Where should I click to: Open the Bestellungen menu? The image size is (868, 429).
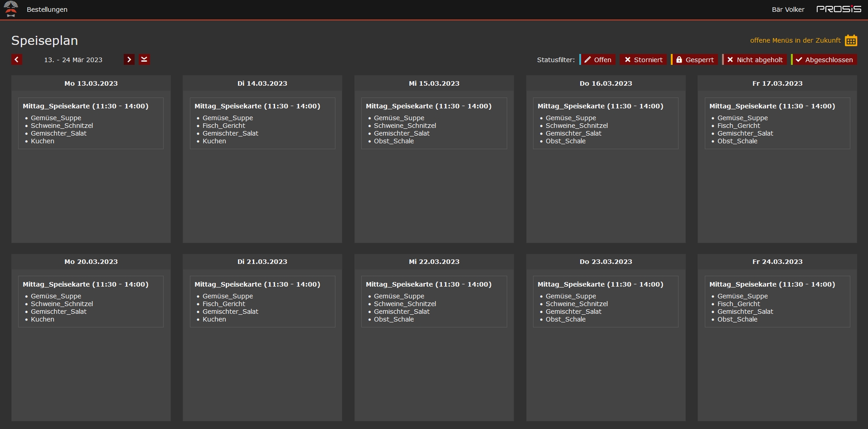pyautogui.click(x=47, y=10)
